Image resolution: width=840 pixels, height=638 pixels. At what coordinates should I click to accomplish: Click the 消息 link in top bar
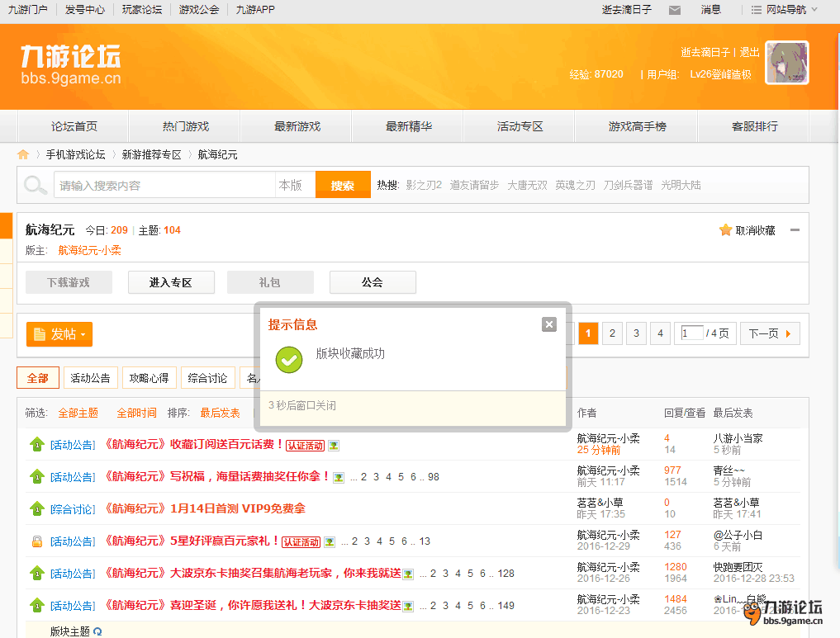[711, 10]
